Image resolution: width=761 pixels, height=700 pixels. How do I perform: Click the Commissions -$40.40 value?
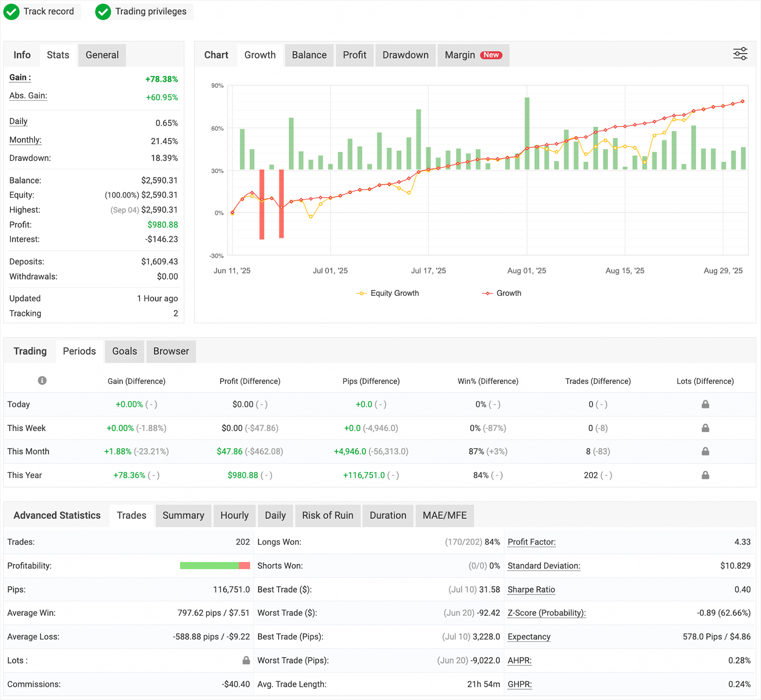click(236, 684)
